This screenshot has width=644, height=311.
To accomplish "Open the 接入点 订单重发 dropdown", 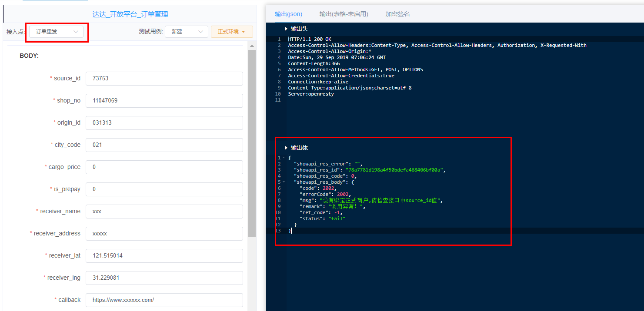I will pos(56,32).
